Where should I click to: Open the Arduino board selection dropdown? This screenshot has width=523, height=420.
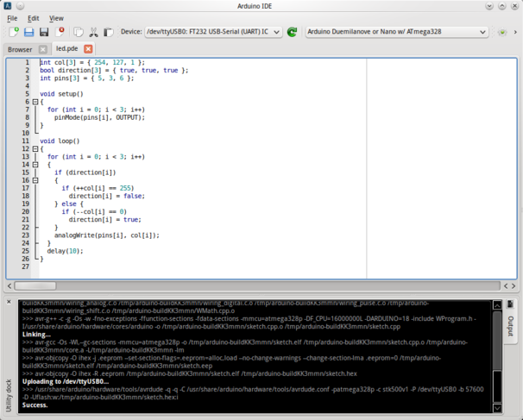point(397,32)
